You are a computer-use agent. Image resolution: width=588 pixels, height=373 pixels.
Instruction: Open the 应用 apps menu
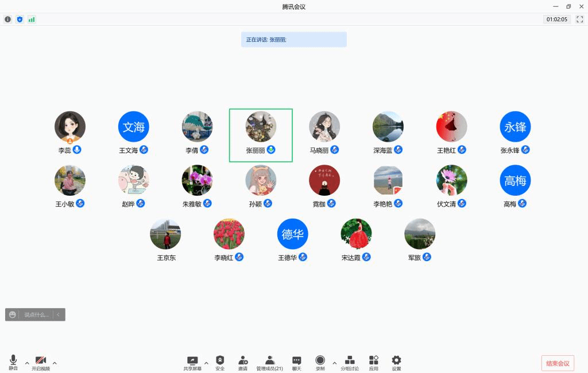click(373, 363)
